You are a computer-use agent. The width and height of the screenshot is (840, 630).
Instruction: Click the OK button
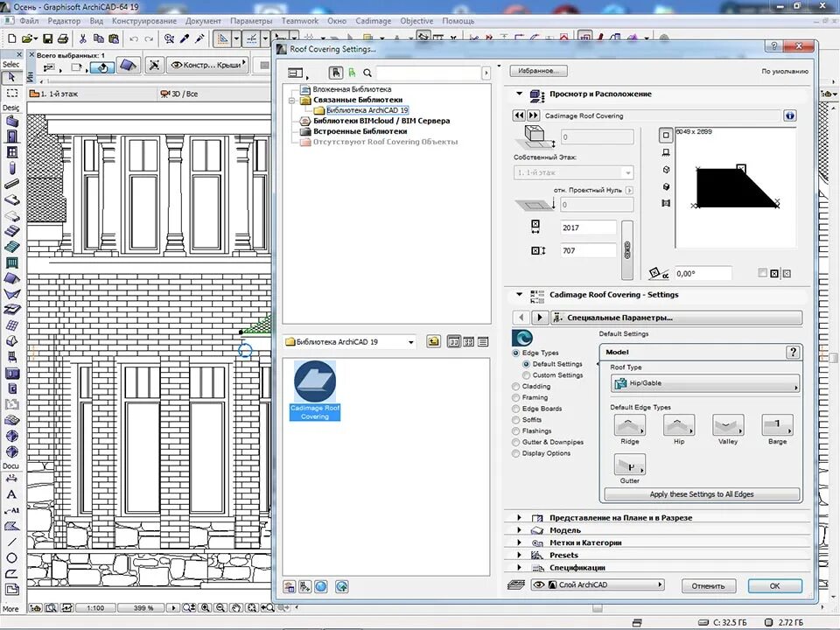click(x=774, y=585)
